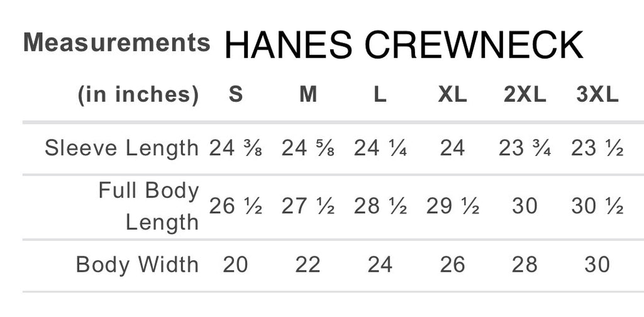This screenshot has width=644, height=317.
Task: Click the 24 ⅜ sleeve length cell
Action: coord(235,148)
